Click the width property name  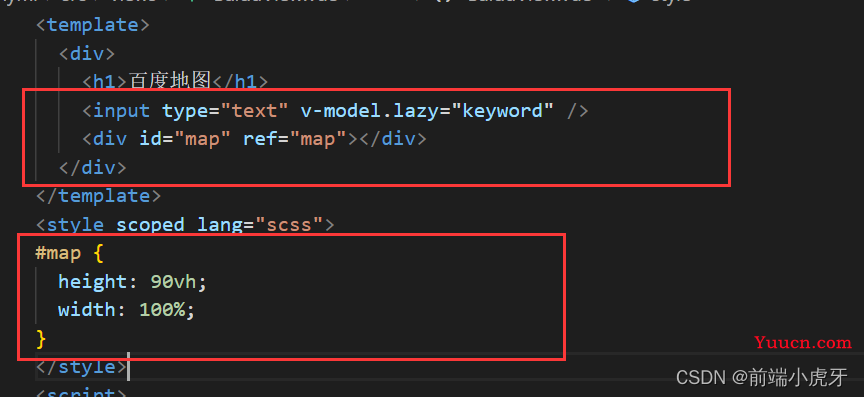(x=87, y=310)
